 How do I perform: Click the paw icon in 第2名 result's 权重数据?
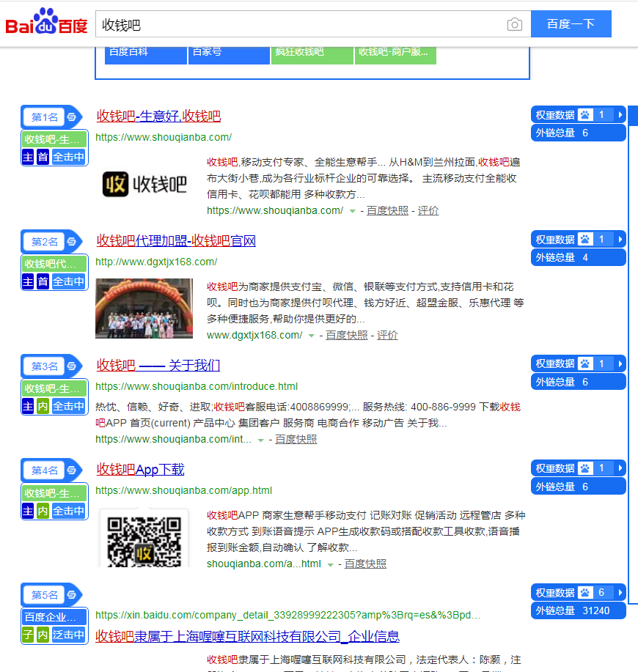pyautogui.click(x=585, y=239)
